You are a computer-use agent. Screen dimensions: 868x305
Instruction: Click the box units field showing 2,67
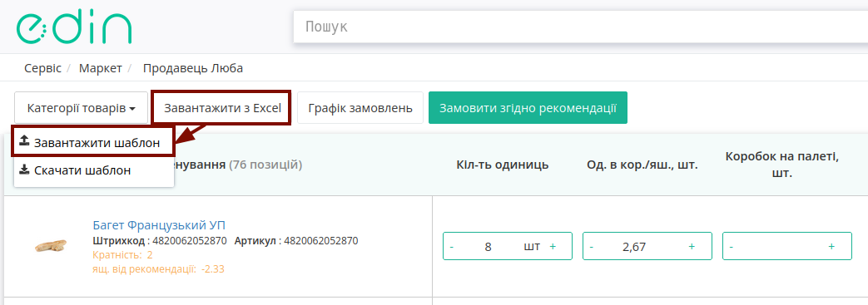[634, 247]
